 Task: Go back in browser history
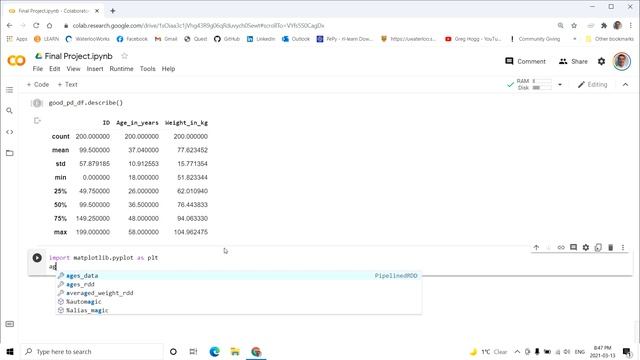9,25
